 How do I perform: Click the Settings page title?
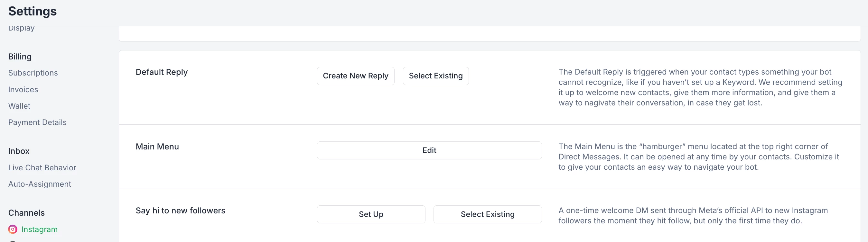coord(33,12)
